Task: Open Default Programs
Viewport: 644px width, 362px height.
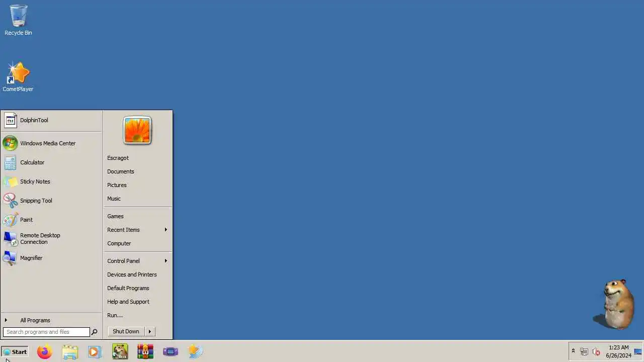Action: pyautogui.click(x=137, y=288)
